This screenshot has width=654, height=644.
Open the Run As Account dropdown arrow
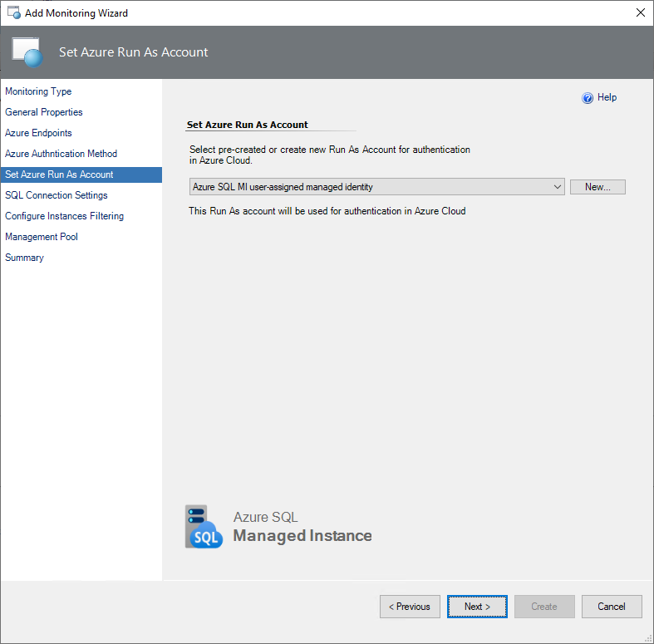[558, 187]
